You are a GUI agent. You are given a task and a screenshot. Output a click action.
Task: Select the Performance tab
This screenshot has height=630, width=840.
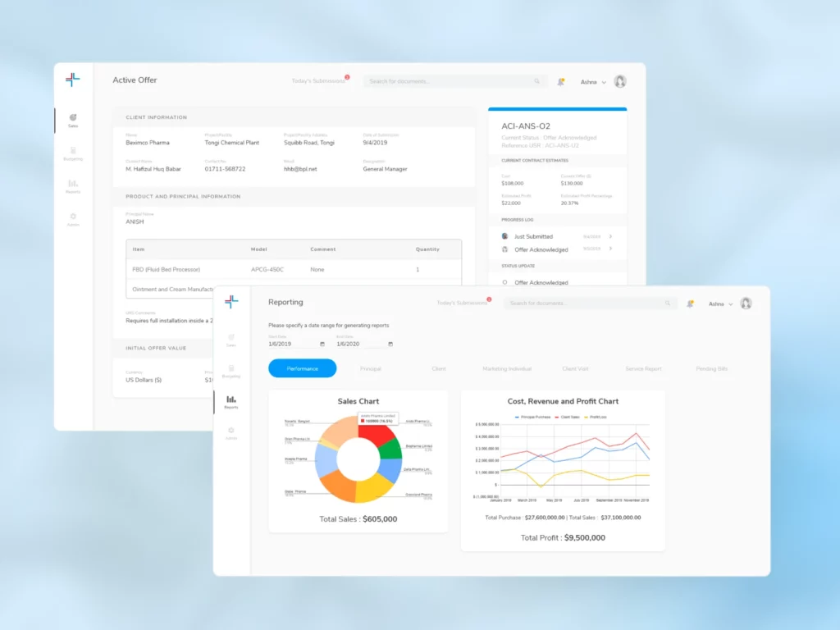(302, 368)
